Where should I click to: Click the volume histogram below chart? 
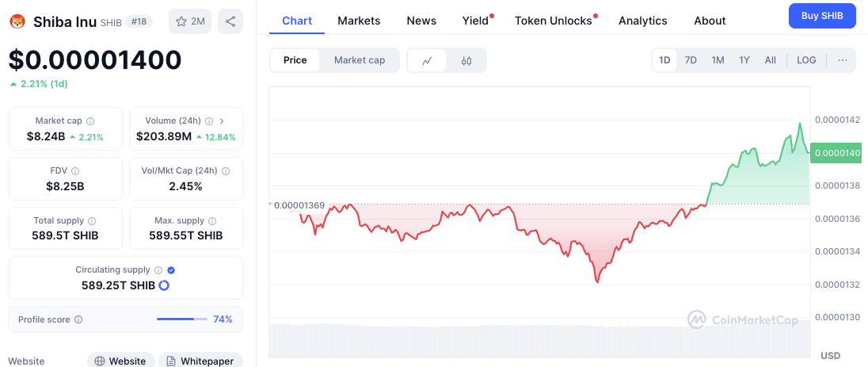click(x=539, y=339)
